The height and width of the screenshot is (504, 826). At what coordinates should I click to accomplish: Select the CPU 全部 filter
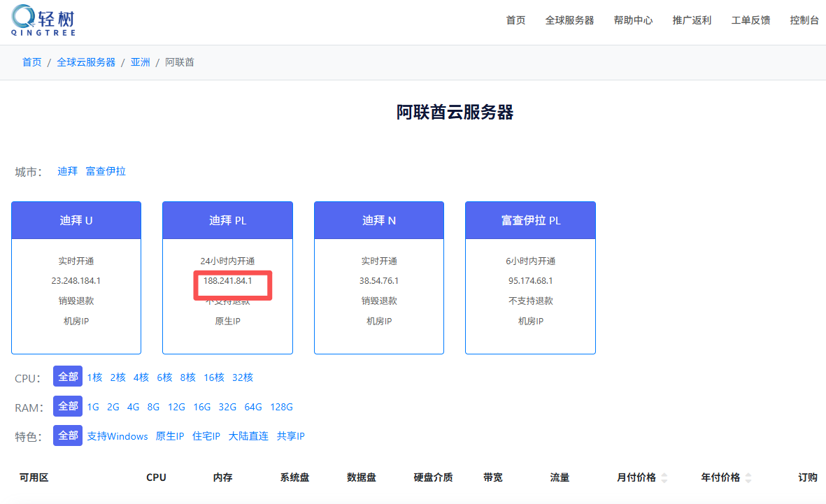click(x=68, y=377)
